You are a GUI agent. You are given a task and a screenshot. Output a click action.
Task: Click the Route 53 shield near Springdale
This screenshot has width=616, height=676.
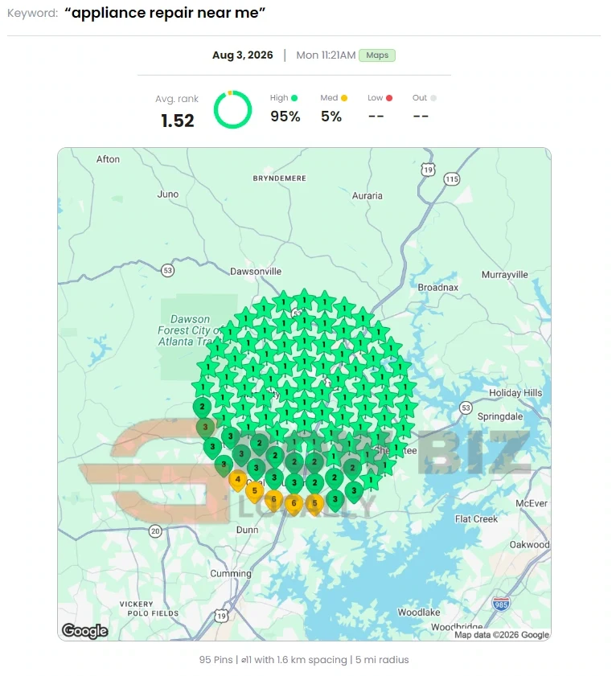466,408
